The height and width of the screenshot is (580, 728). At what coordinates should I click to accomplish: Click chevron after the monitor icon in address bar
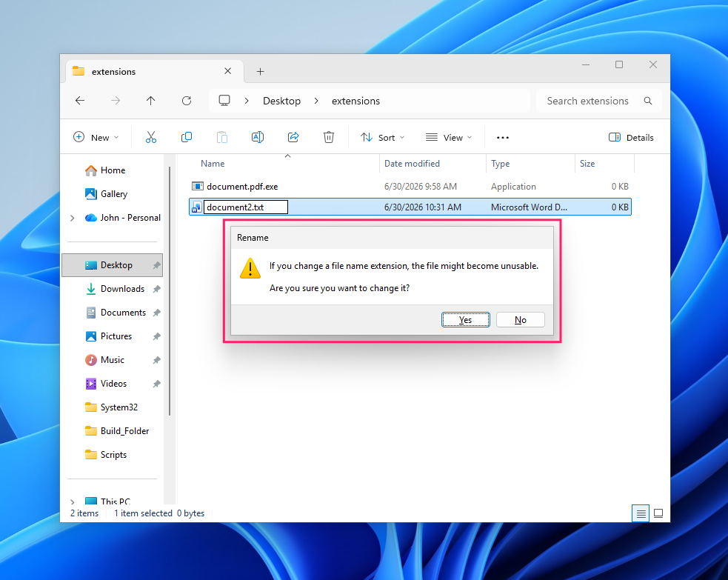pos(247,101)
